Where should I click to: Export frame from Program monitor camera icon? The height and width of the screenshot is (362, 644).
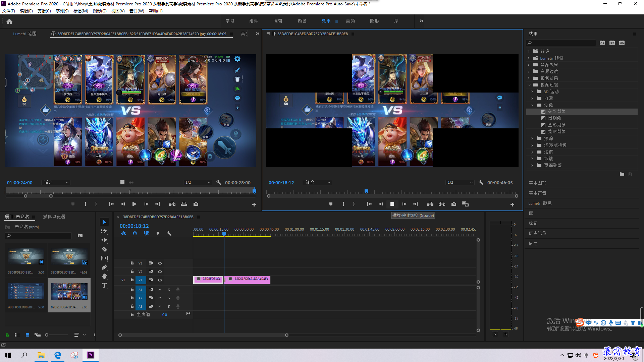coord(454,204)
